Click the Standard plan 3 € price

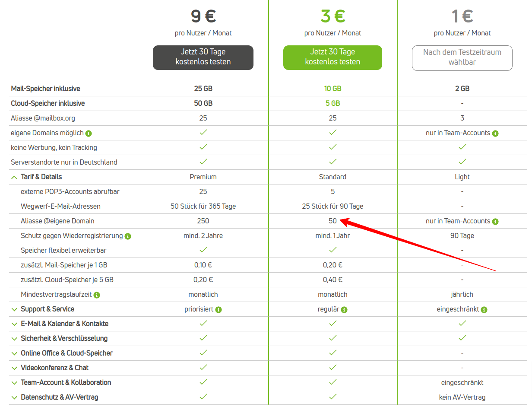pyautogui.click(x=332, y=16)
